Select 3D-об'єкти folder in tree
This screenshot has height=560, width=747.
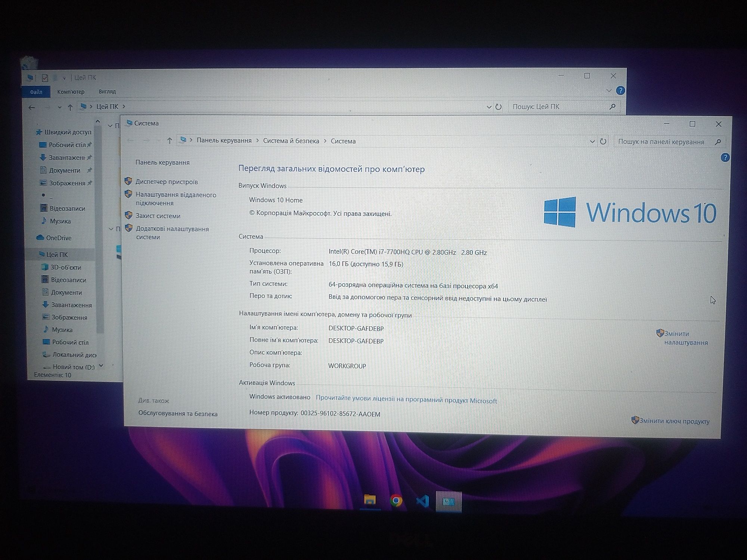point(61,267)
